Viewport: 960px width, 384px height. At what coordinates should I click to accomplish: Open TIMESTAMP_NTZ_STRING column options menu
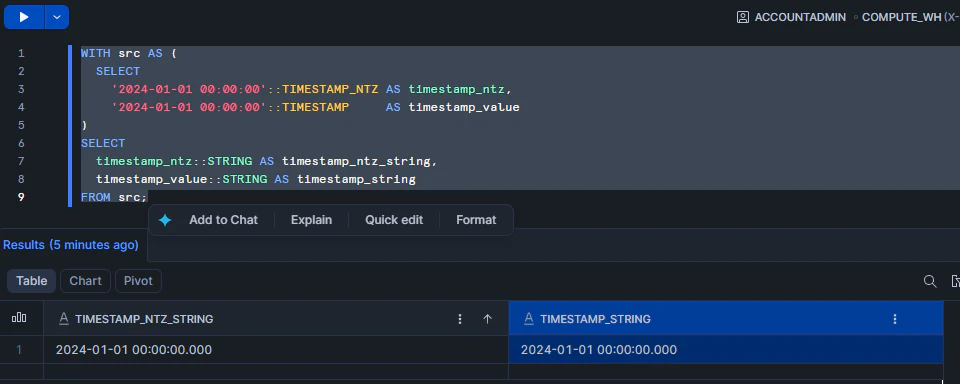pyautogui.click(x=460, y=318)
